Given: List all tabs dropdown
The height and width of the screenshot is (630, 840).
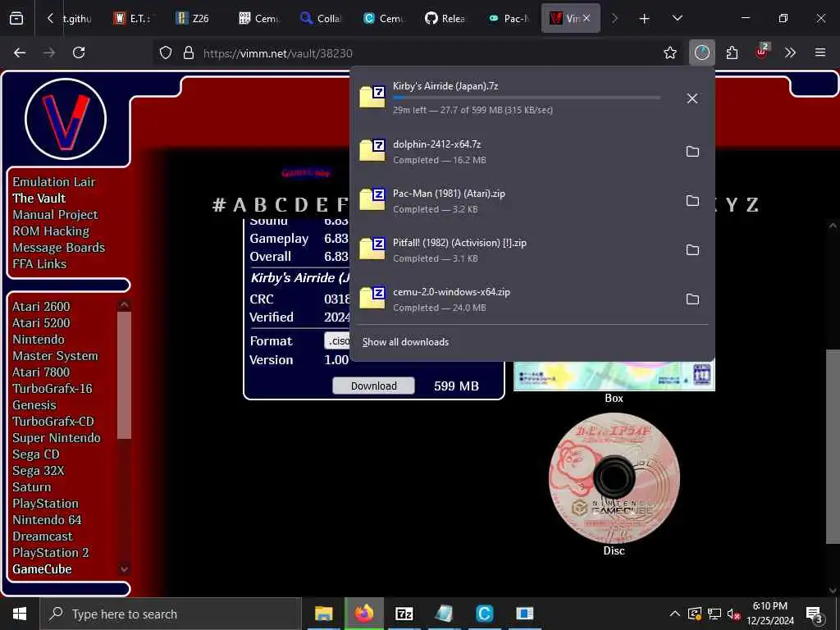Looking at the screenshot, I should pos(678,18).
